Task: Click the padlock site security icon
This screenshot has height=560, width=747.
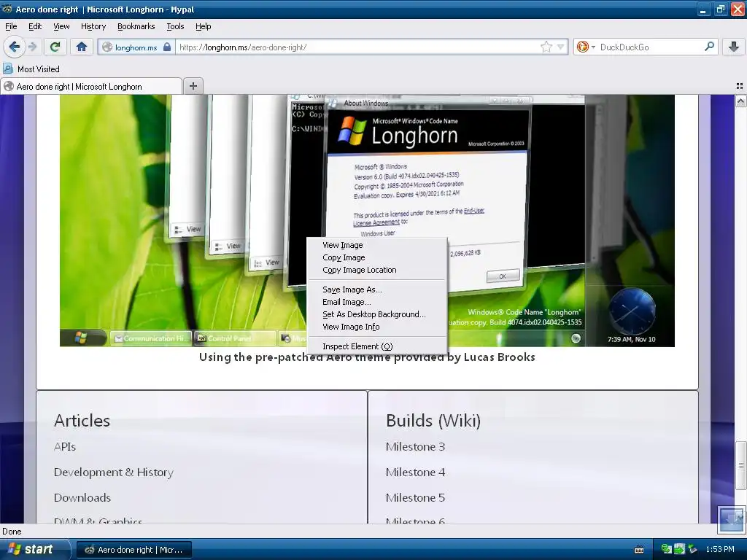Action: (x=167, y=47)
